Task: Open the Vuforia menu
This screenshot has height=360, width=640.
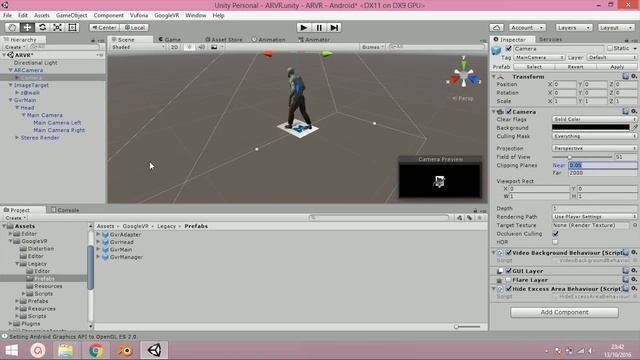Action: tap(139, 15)
